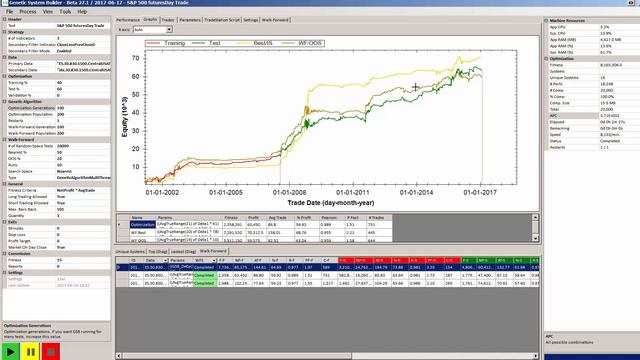Image resolution: width=640 pixels, height=360 pixels.
Task: Click the Training % value field
Action: click(83, 82)
